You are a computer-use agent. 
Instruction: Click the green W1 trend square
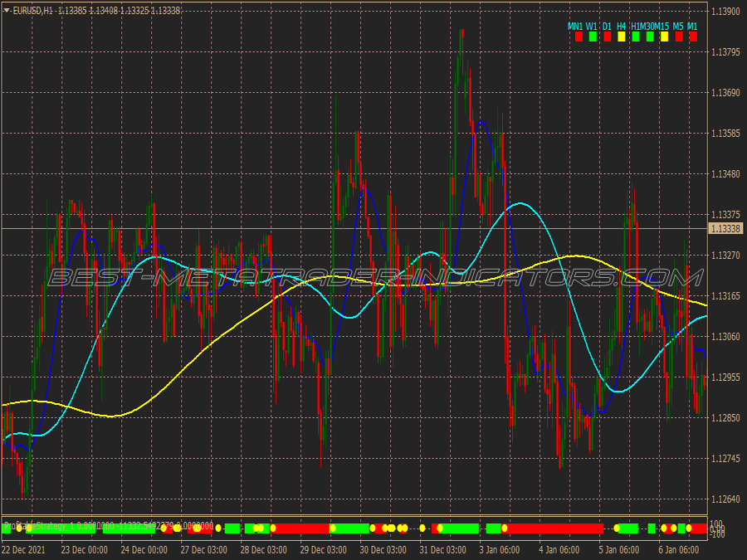593,37
